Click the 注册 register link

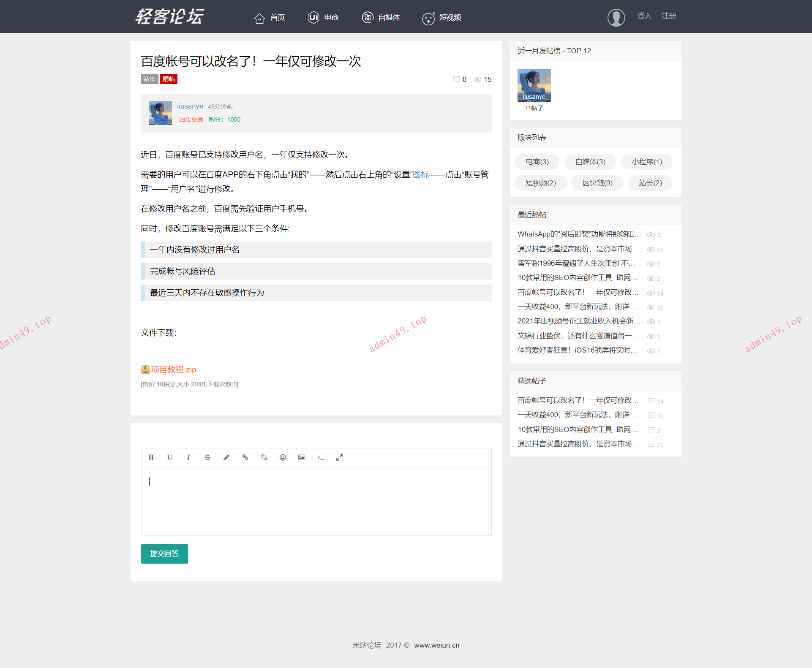click(x=668, y=16)
